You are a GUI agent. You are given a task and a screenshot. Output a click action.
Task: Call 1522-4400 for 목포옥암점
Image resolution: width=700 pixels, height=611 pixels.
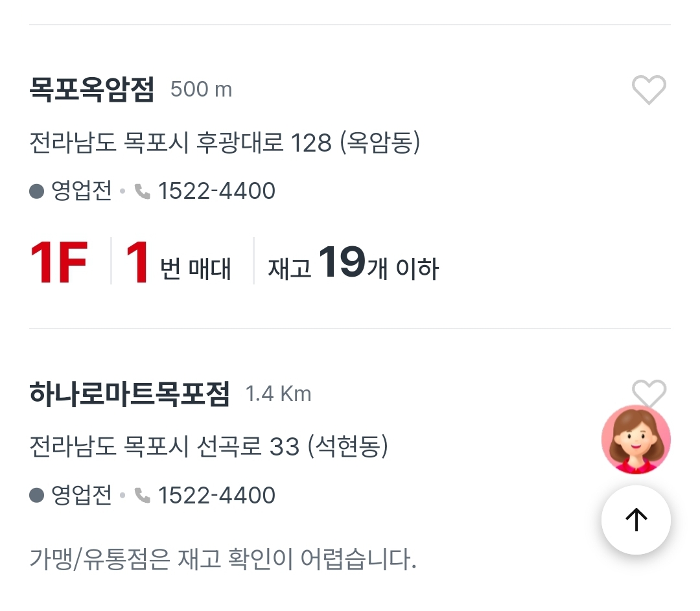(216, 190)
